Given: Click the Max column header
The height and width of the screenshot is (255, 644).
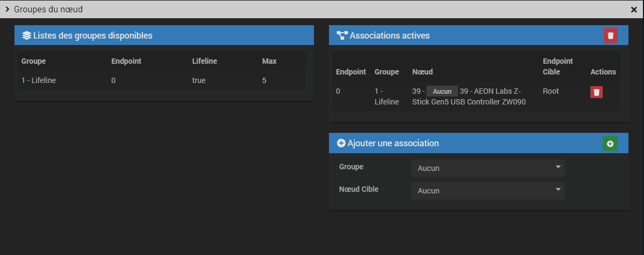Looking at the screenshot, I should [x=269, y=61].
